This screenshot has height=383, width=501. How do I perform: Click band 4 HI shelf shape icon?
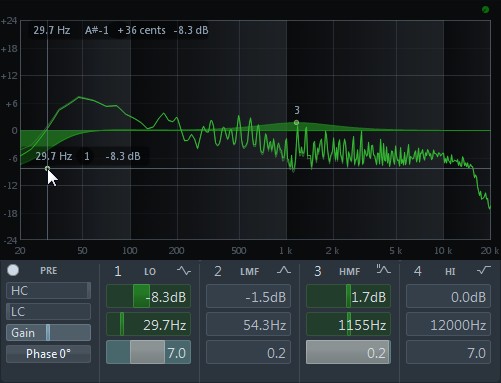click(484, 270)
